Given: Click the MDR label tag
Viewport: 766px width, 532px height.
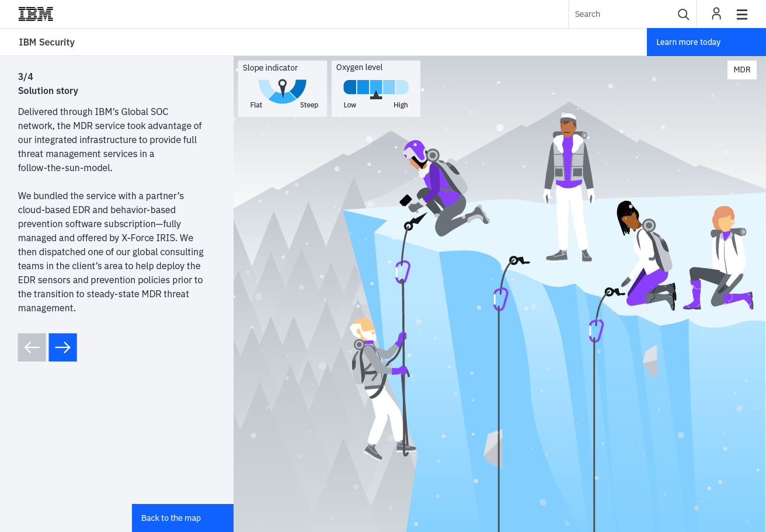Looking at the screenshot, I should 742,70.
